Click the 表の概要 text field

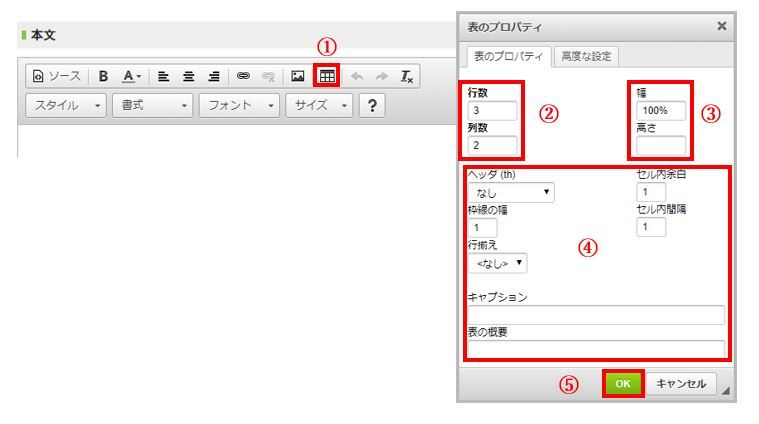tap(596, 349)
